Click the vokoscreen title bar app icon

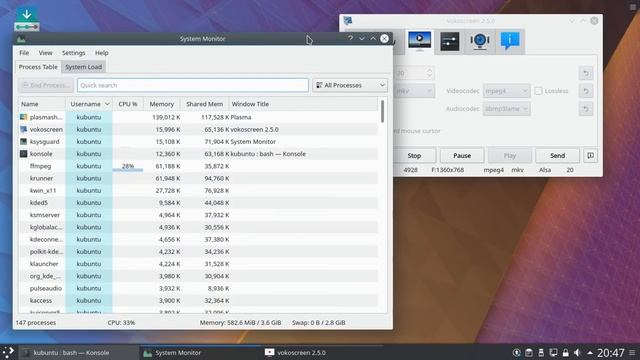(348, 21)
